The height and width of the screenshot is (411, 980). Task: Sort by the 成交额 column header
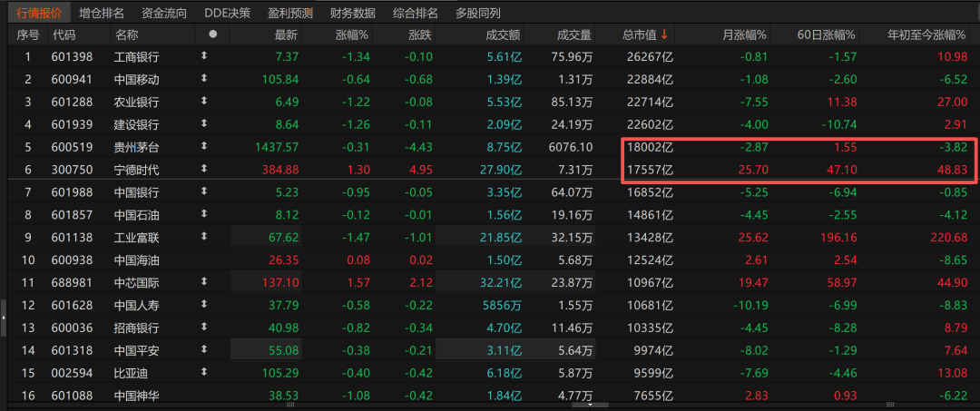502,34
